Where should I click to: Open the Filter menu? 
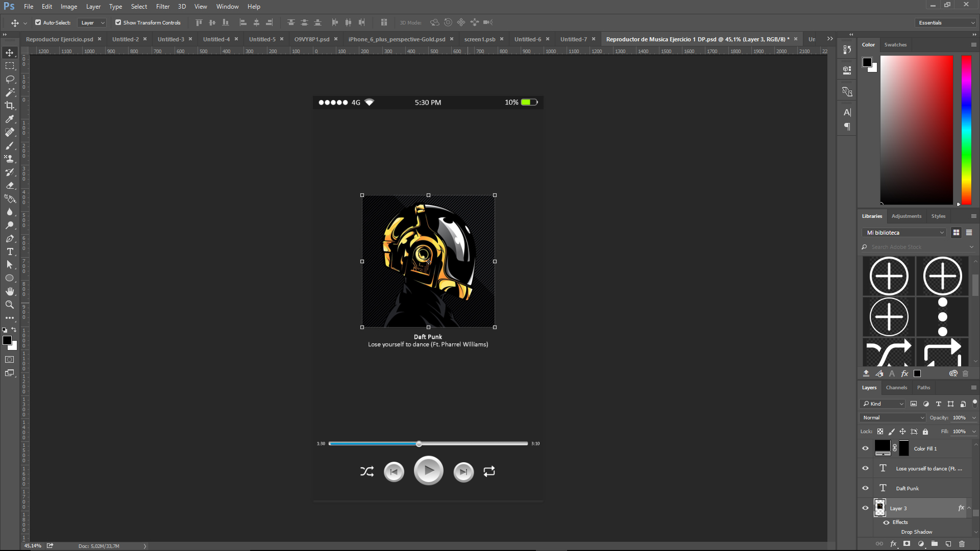[163, 7]
